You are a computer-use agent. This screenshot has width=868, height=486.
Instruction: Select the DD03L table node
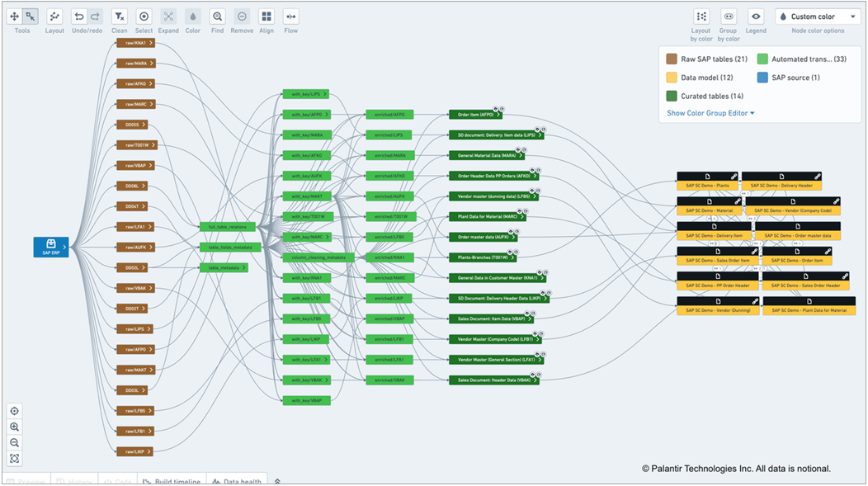pos(132,390)
